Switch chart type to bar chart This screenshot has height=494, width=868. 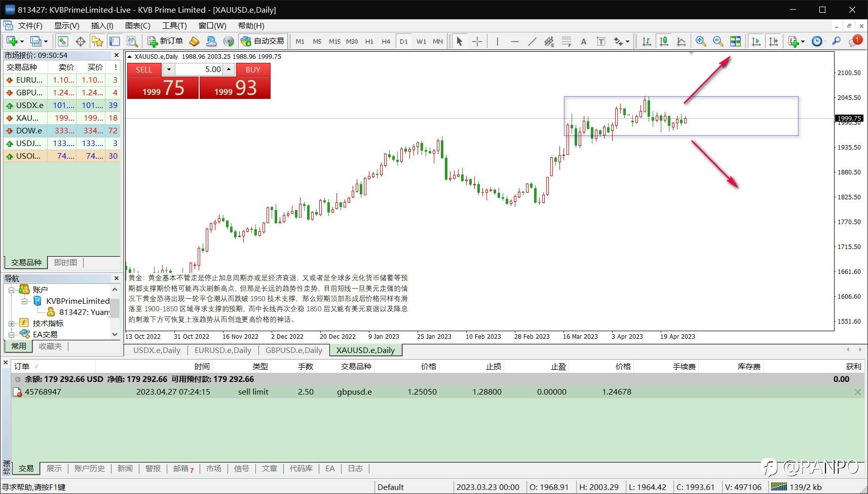coord(647,42)
